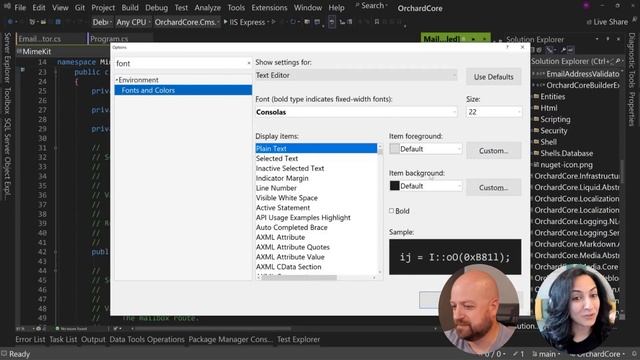Viewport: 640px width, 360px height.
Task: Click the notifications bell in status bar
Action: click(634, 354)
